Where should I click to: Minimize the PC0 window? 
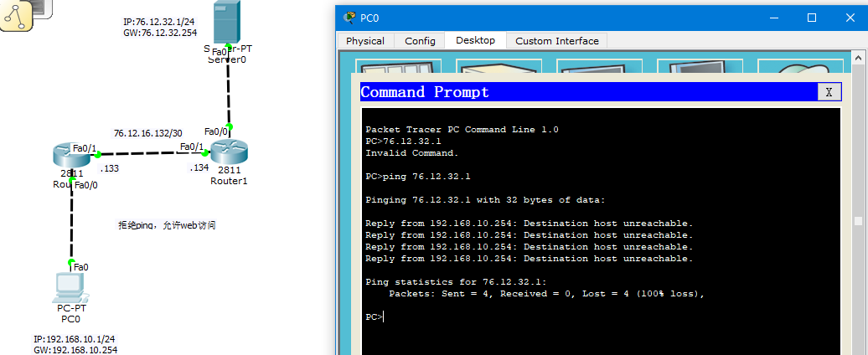pos(773,18)
